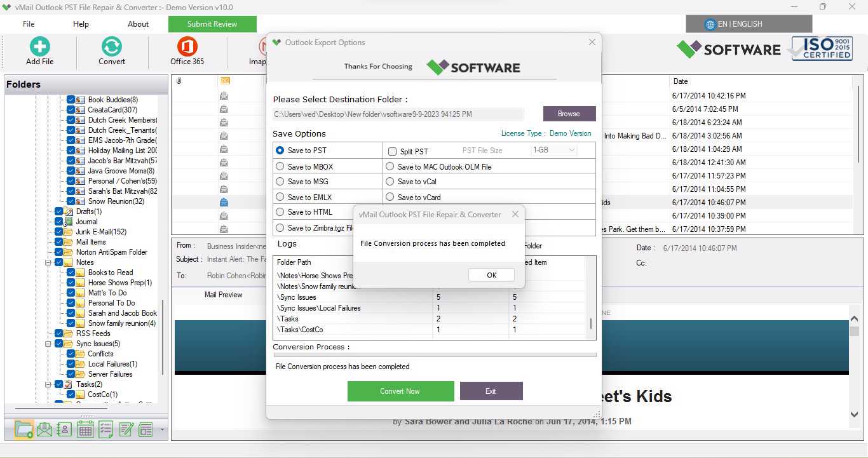The image size is (868, 458).
Task: Open the Help menu
Action: point(81,24)
